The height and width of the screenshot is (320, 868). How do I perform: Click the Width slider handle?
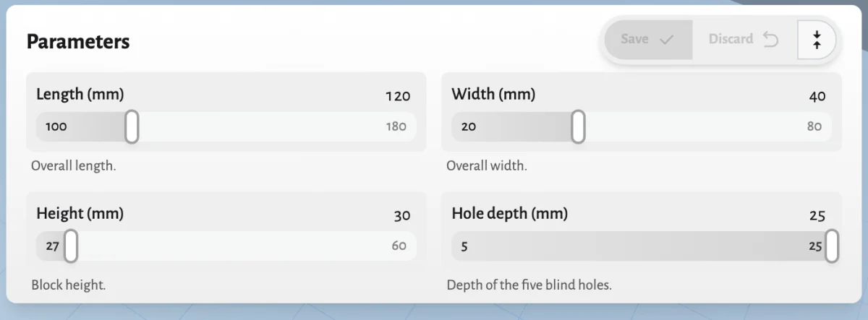578,127
